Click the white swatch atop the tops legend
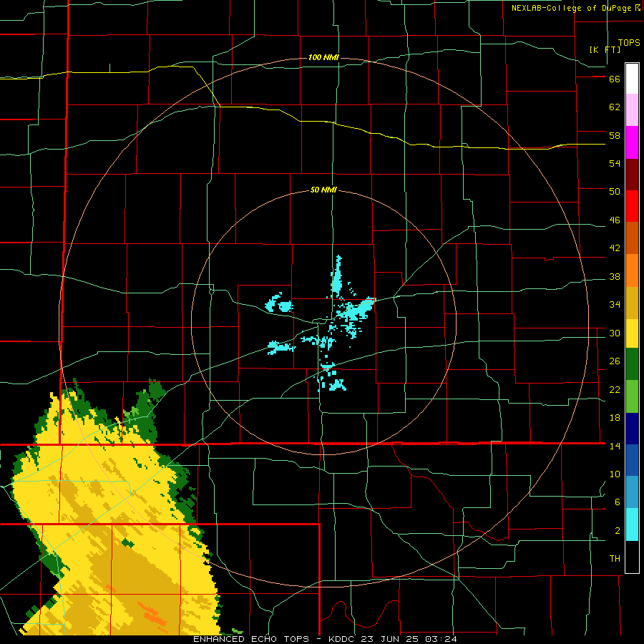Image resolution: width=644 pixels, height=644 pixels. [632, 79]
